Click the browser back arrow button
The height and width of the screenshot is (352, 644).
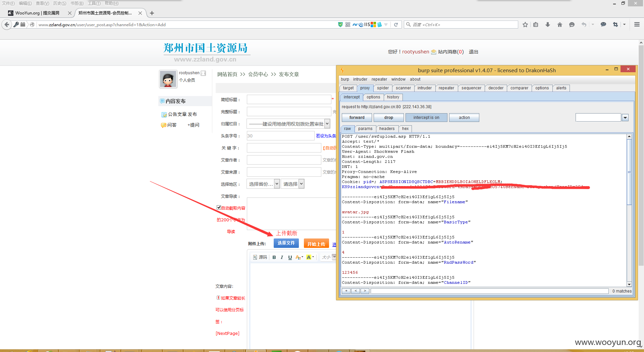click(x=7, y=25)
